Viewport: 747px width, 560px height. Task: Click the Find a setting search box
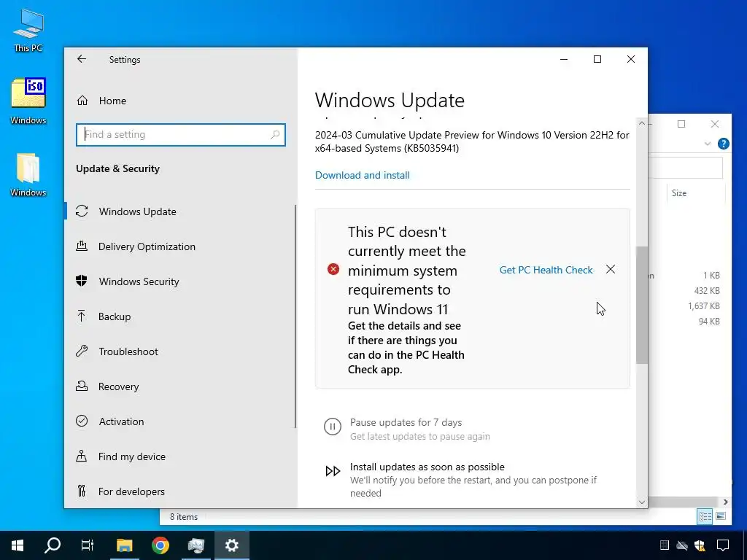(181, 135)
